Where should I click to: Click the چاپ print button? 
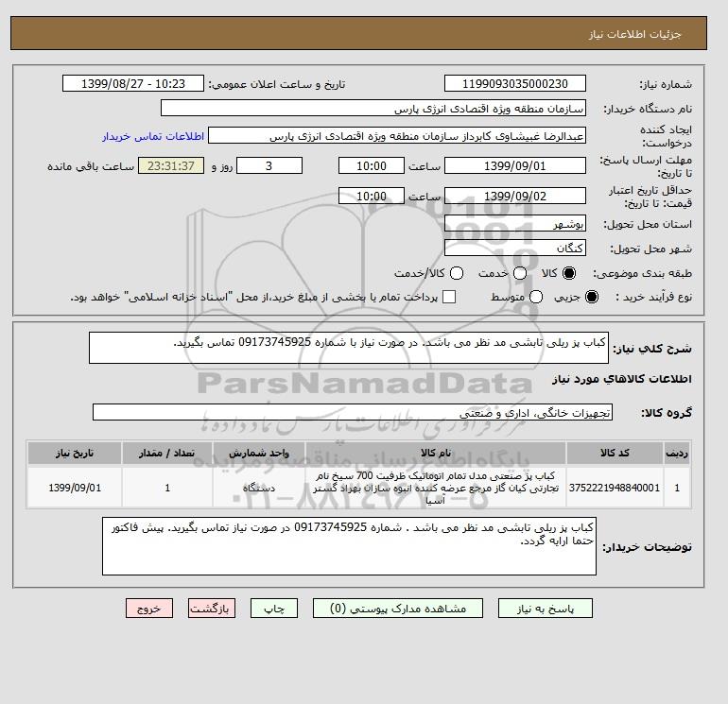[x=274, y=609]
